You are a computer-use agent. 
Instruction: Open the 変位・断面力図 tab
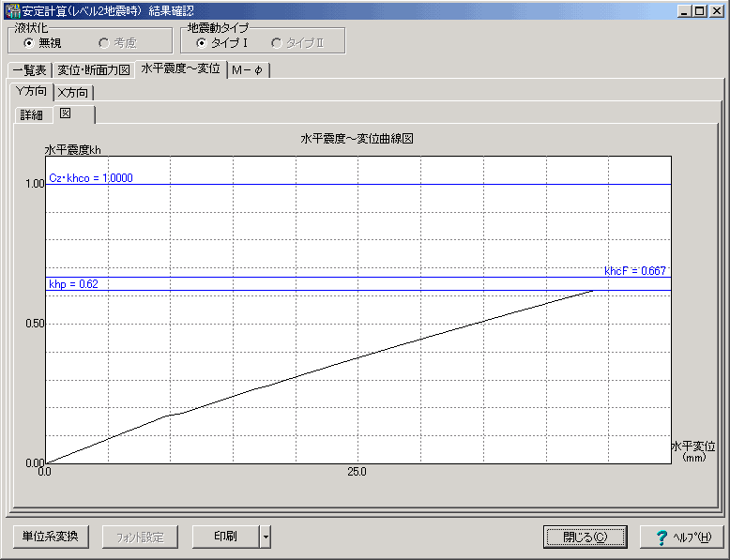point(93,69)
